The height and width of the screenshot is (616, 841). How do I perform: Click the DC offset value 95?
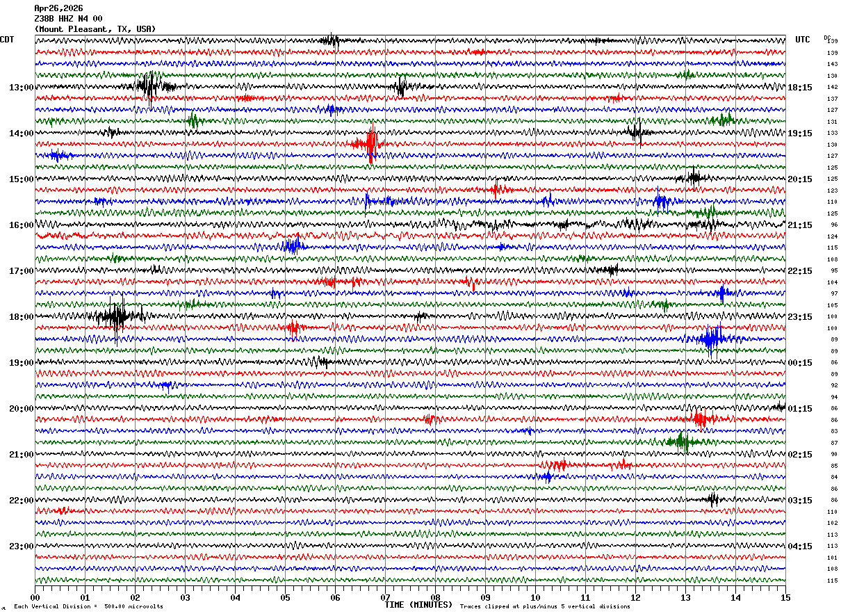[833, 271]
